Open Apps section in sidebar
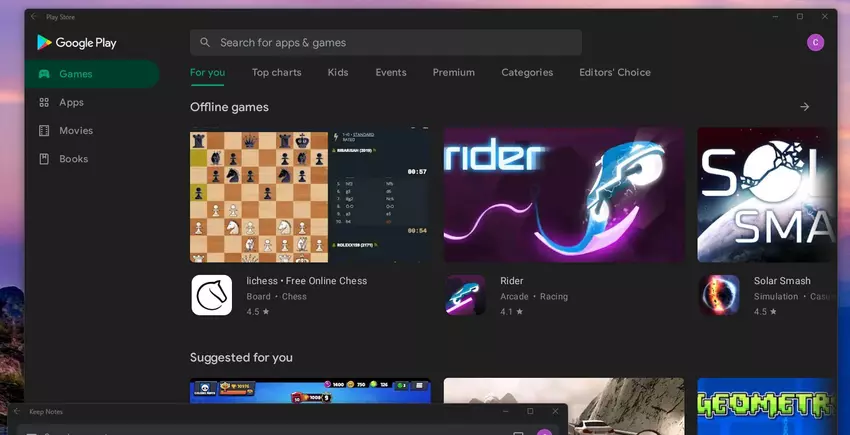 (71, 102)
